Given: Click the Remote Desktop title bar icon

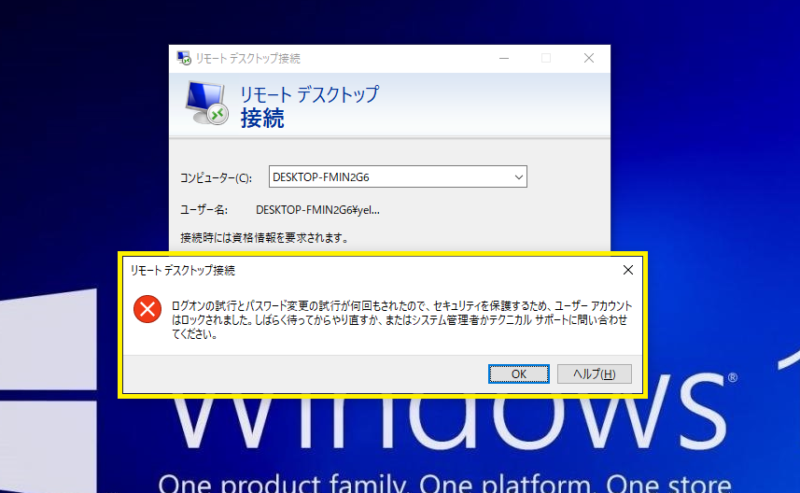Looking at the screenshot, I should [x=184, y=58].
